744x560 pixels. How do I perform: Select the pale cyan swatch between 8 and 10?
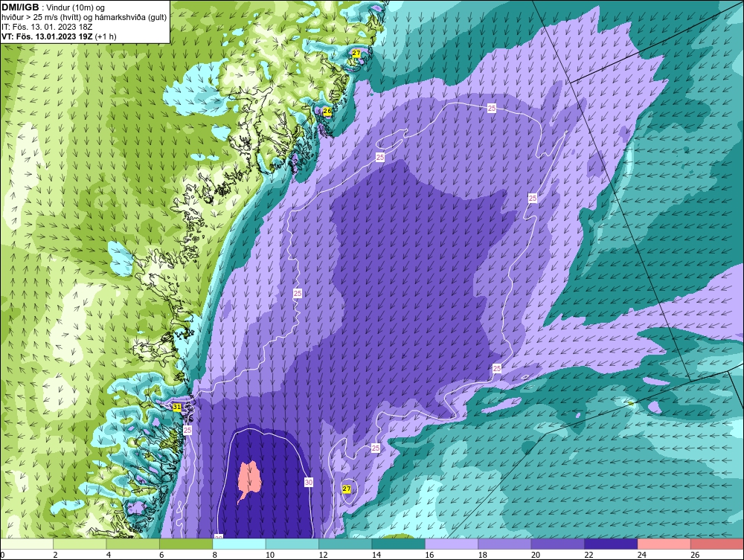[x=239, y=544]
